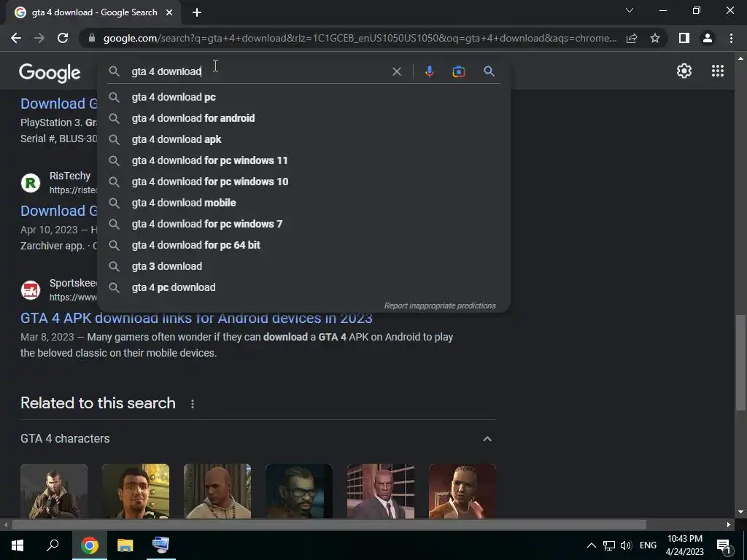Open volume control in system tray
Viewport: 747px width, 560px height.
click(626, 545)
